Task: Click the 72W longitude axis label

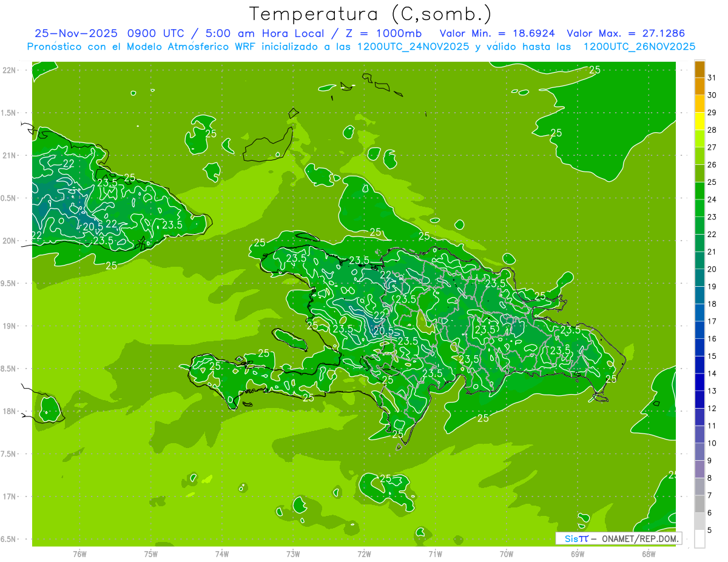Action: 364,554
